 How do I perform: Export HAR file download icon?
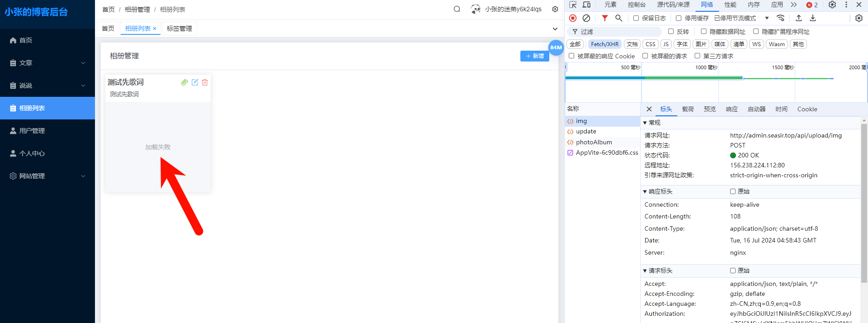pos(813,18)
